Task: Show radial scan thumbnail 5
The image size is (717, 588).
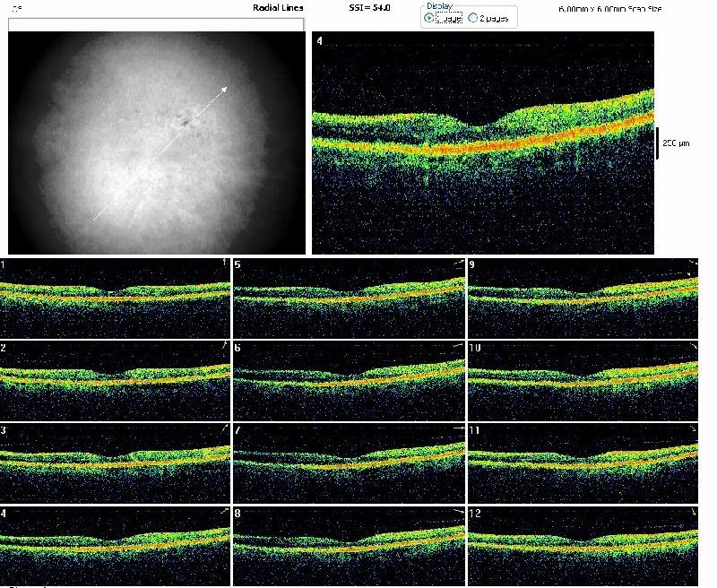Action: click(349, 298)
